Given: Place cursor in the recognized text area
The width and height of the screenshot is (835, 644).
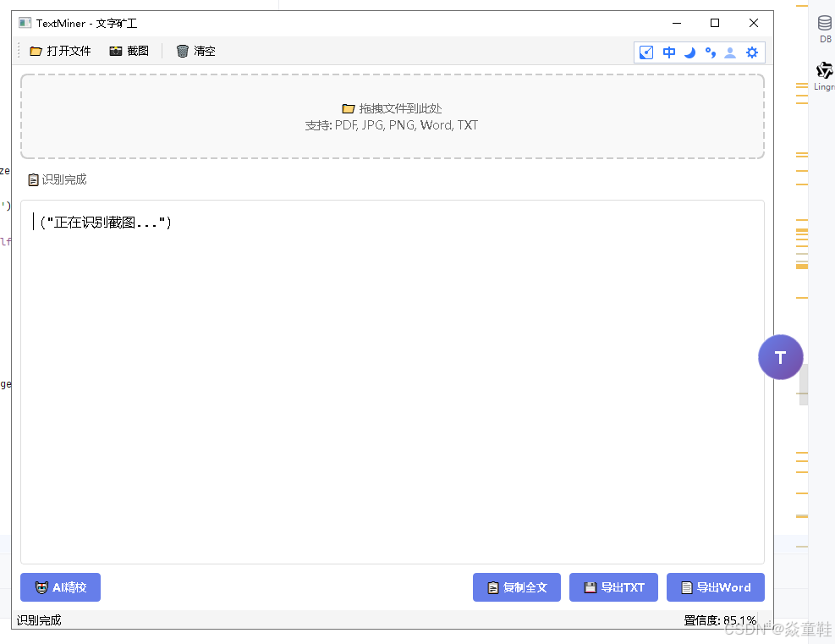Looking at the screenshot, I should tap(393, 382).
